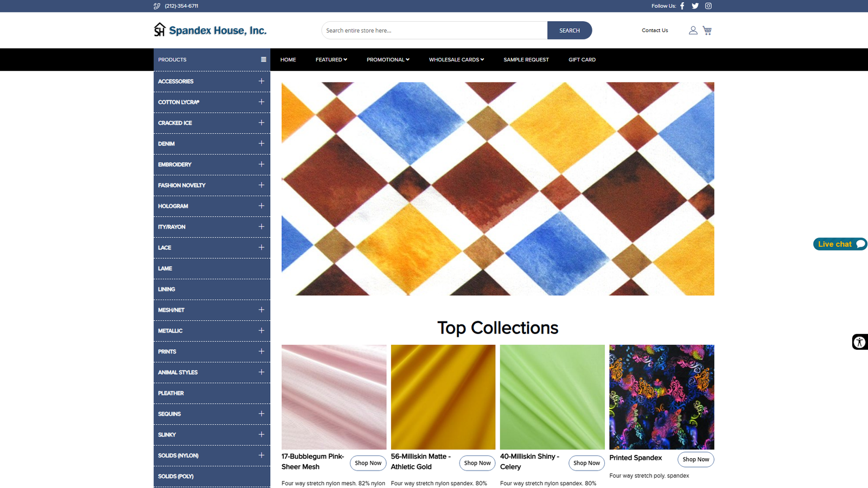Viewport: 868px width, 488px height.
Task: Open the Contact Us link
Action: pos(654,30)
